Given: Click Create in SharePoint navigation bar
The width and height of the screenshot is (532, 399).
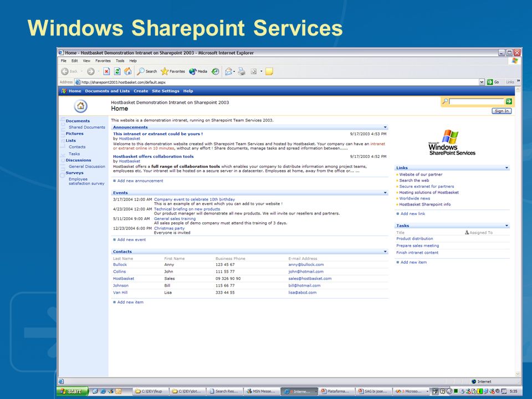Looking at the screenshot, I should 141,91.
